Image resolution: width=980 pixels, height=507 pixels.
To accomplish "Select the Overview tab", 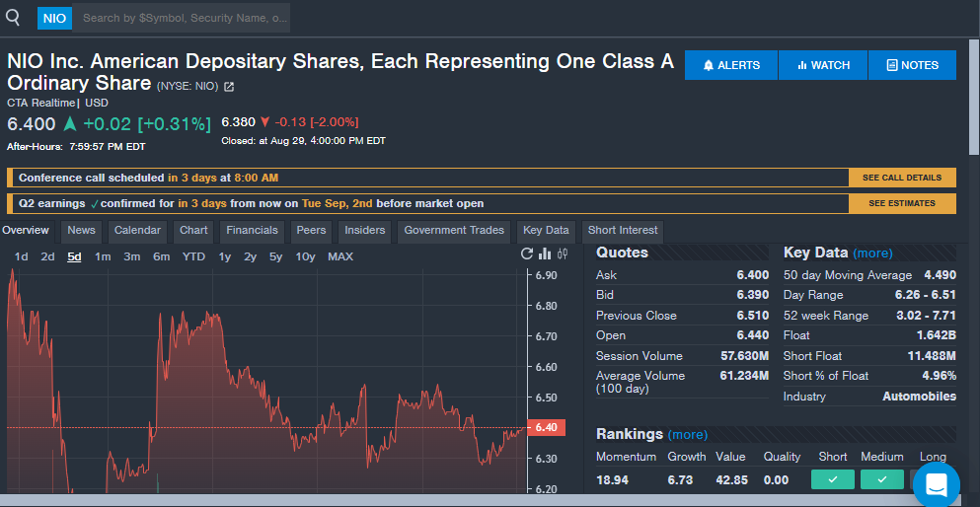I will (26, 231).
